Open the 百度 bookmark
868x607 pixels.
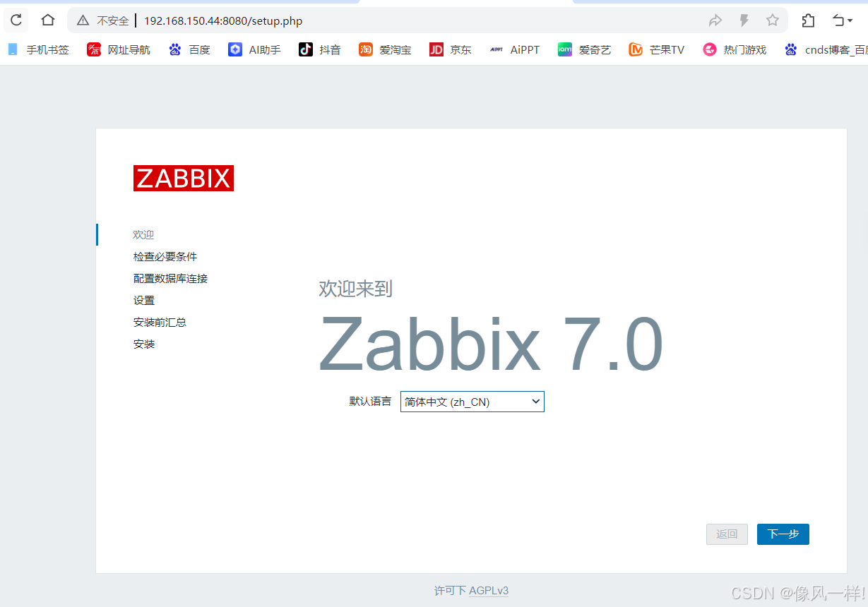pyautogui.click(x=189, y=49)
